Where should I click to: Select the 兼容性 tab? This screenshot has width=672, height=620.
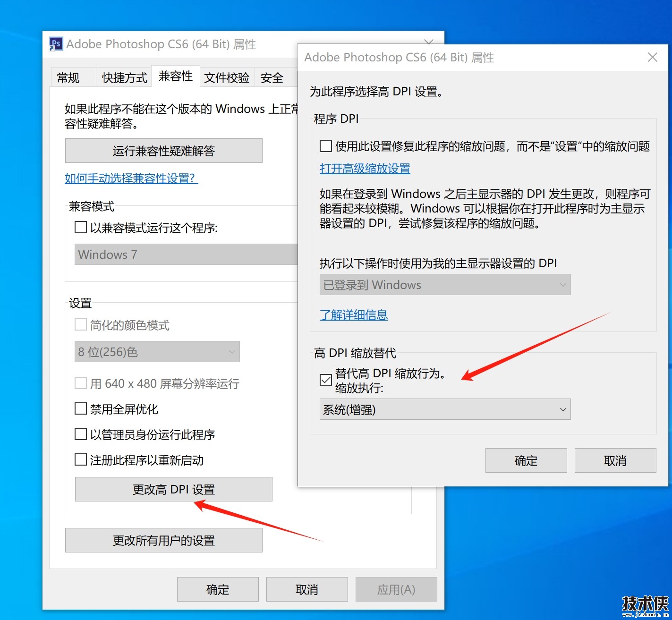coord(176,76)
